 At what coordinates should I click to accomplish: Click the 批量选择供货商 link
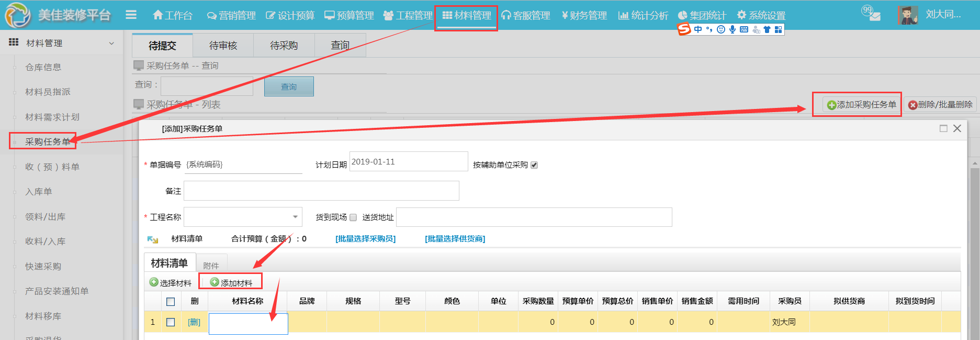pyautogui.click(x=455, y=239)
